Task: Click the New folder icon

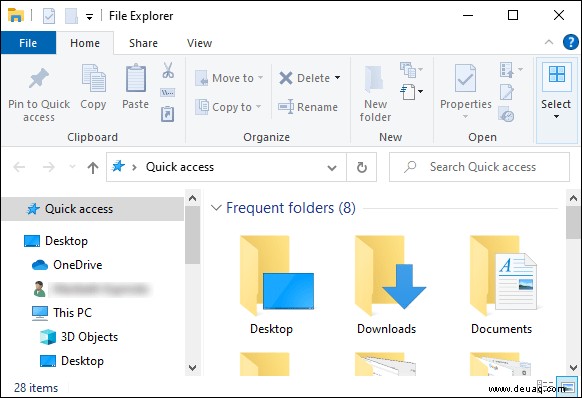Action: [x=374, y=79]
